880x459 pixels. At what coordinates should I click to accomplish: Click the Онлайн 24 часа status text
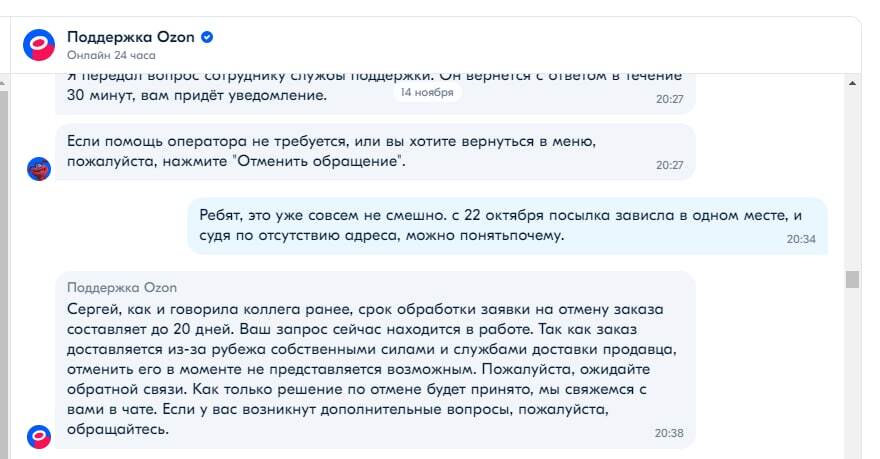111,55
